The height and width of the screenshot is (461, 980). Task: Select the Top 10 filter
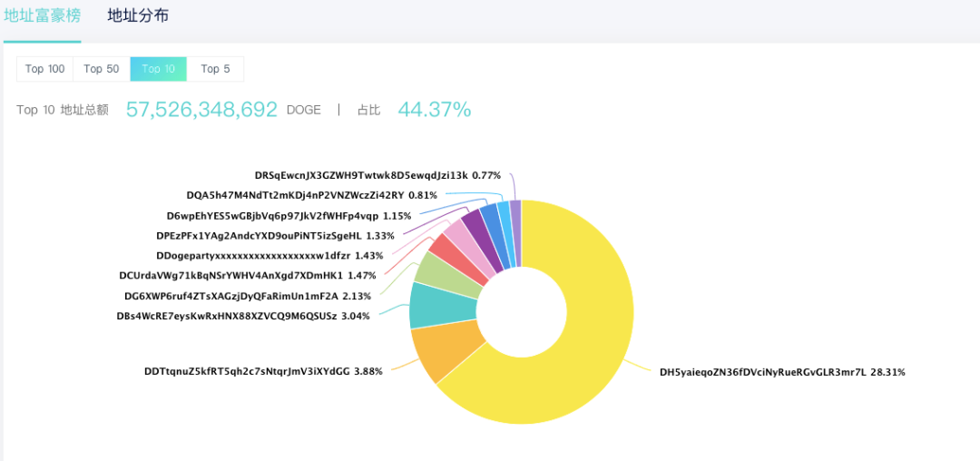point(158,69)
